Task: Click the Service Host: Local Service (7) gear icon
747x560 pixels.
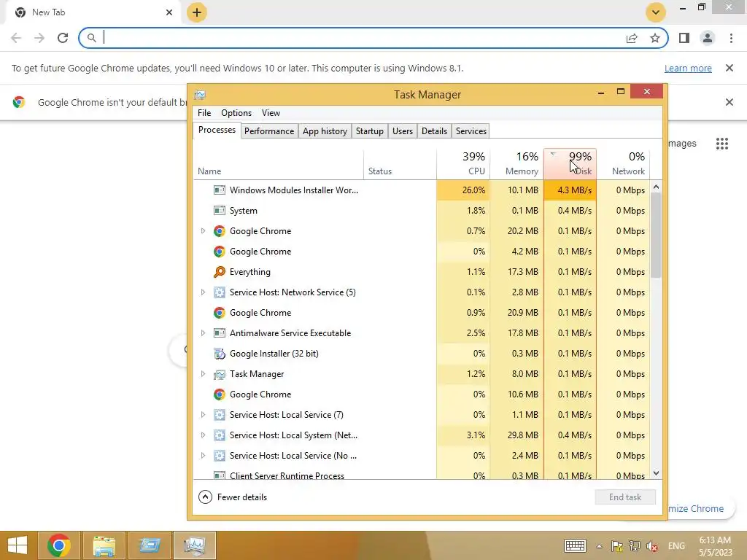Action: pyautogui.click(x=219, y=415)
